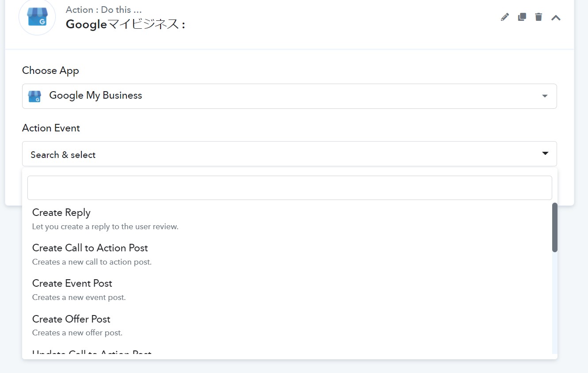Collapse the action step with chevron up
588x373 pixels.
556,17
